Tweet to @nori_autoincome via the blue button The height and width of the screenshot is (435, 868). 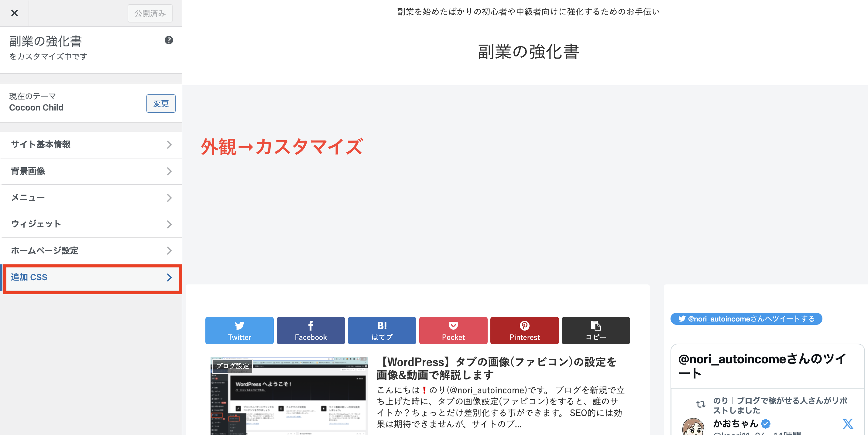point(746,319)
